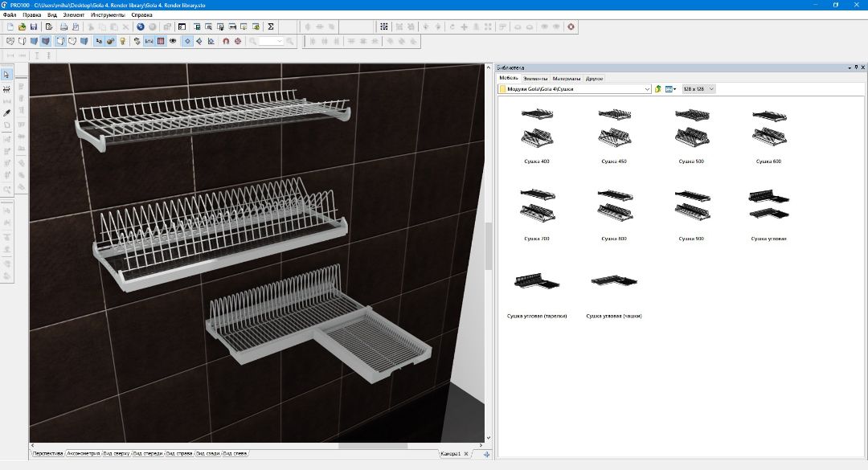Screen dimensions: 868x470
Task: Switch to the Материалы library tab
Action: tap(566, 79)
